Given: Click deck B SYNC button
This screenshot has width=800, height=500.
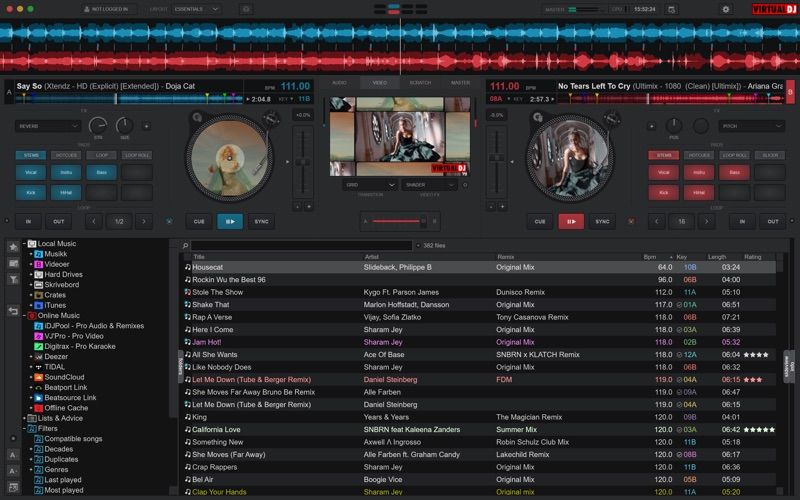Looking at the screenshot, I should 602,221.
